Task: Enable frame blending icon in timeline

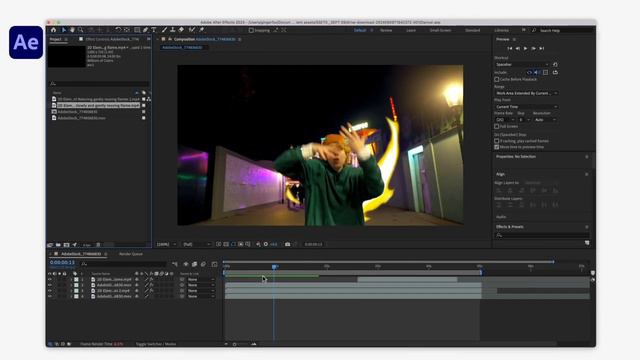Action: (195, 264)
